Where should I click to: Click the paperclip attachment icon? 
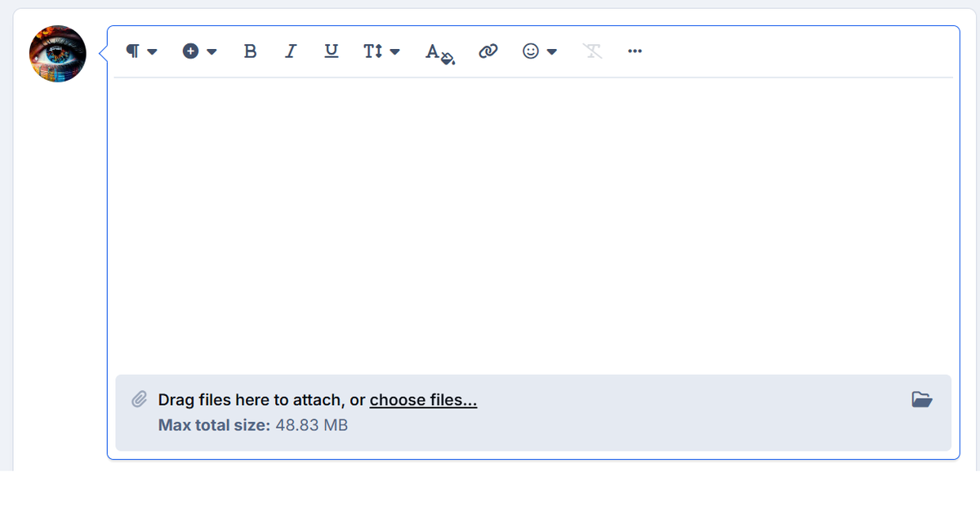tap(140, 399)
